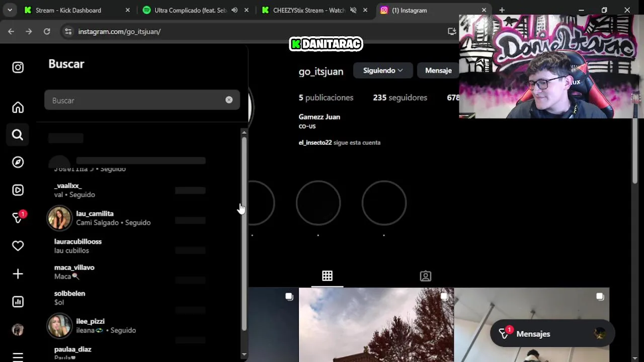Open the Explore compass icon

click(18, 162)
